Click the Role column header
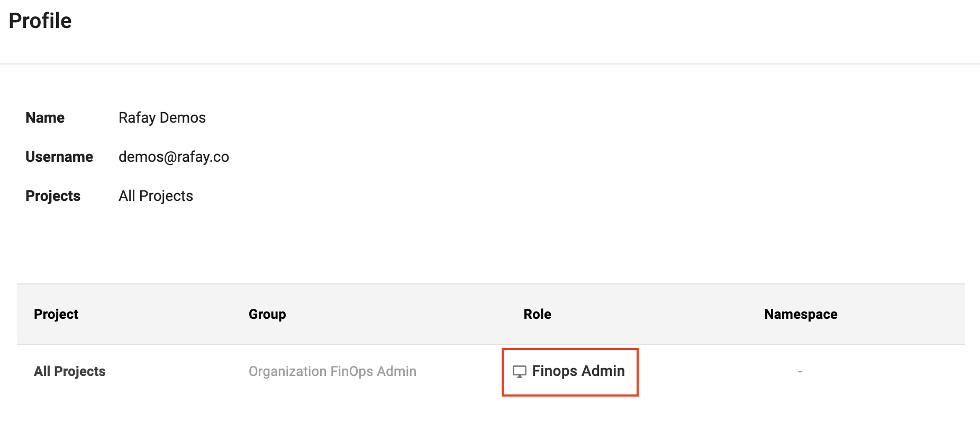This screenshot has width=980, height=423. 537,314
